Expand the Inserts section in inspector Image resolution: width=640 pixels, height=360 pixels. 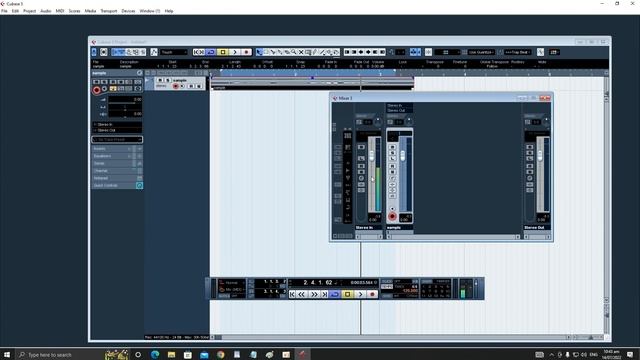pyautogui.click(x=117, y=149)
